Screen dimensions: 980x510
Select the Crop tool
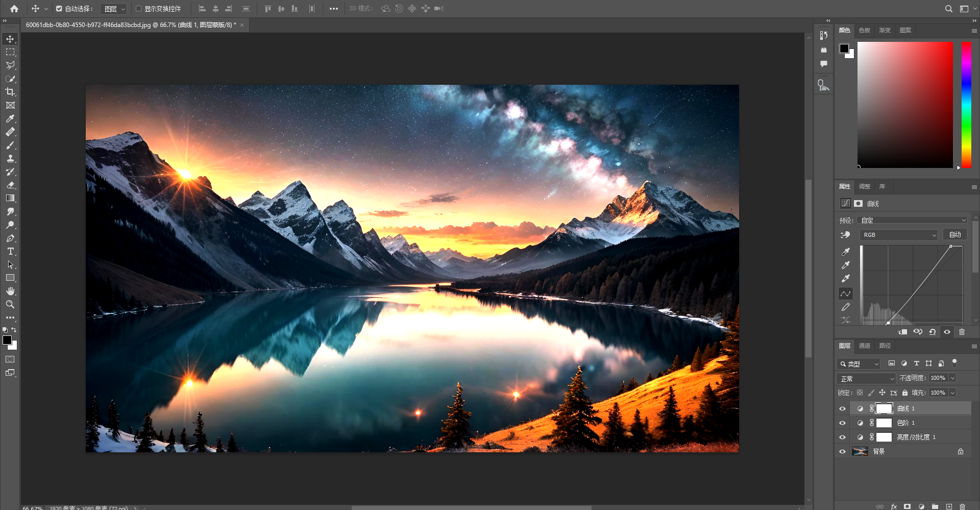pyautogui.click(x=10, y=92)
